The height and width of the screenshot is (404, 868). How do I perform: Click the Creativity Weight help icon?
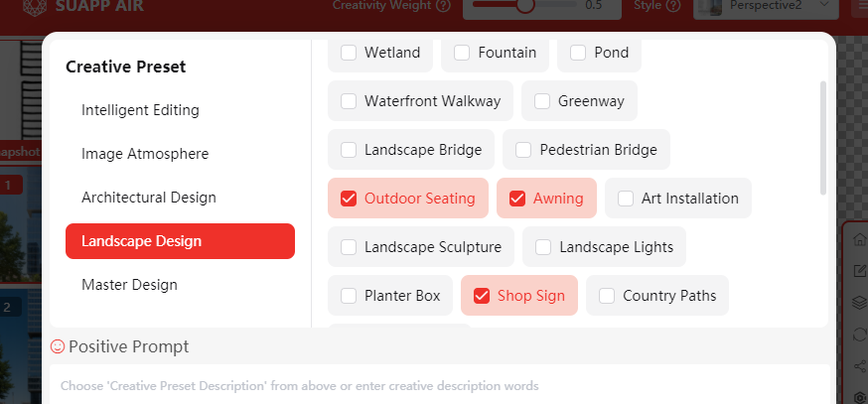click(443, 5)
